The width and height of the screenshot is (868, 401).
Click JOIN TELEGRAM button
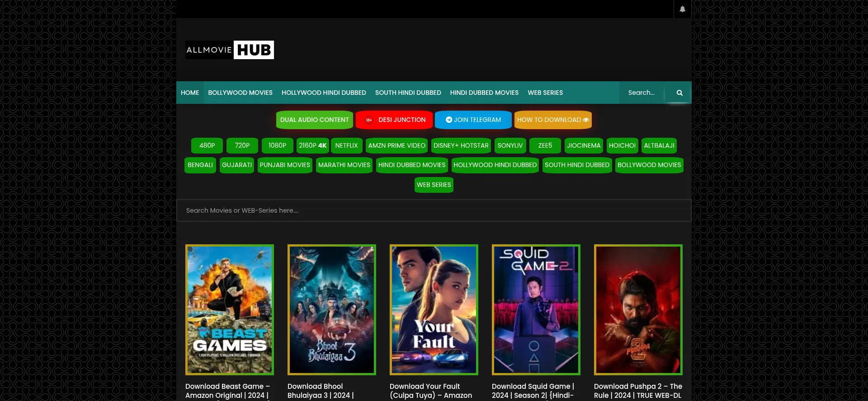coord(473,120)
